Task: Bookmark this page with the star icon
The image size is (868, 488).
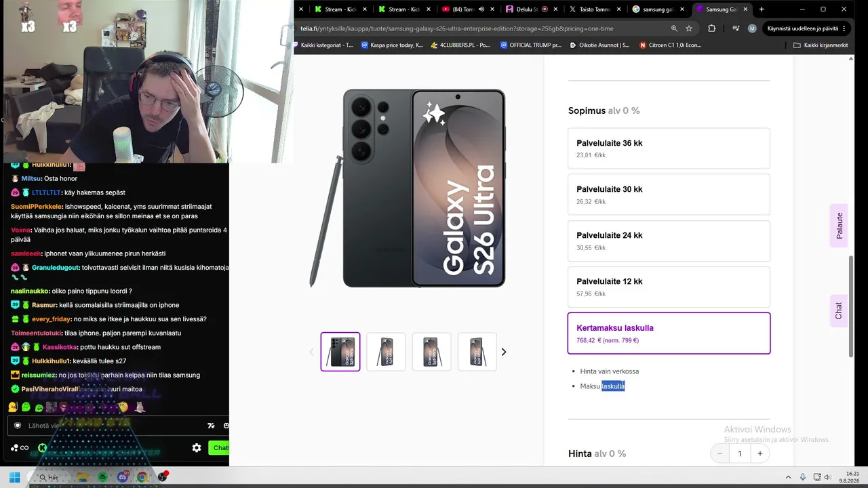Action: (x=689, y=28)
